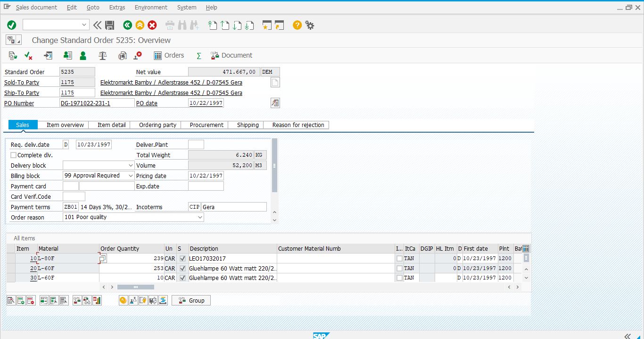644x339 pixels.
Task: Open the search help on Material L-80F
Action: (x=103, y=258)
